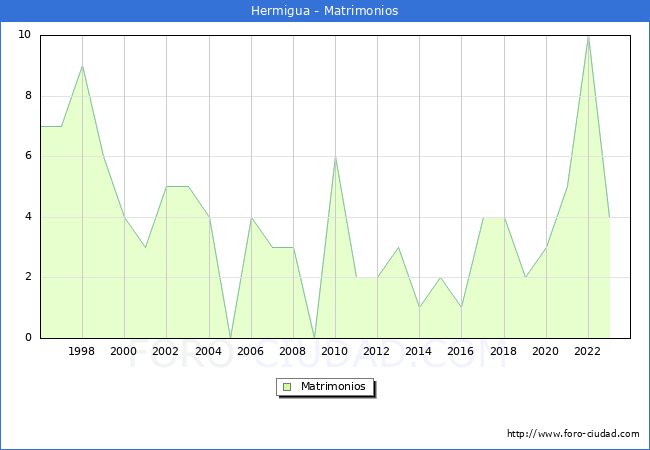Select the 2022 x-axis year label

click(x=588, y=351)
